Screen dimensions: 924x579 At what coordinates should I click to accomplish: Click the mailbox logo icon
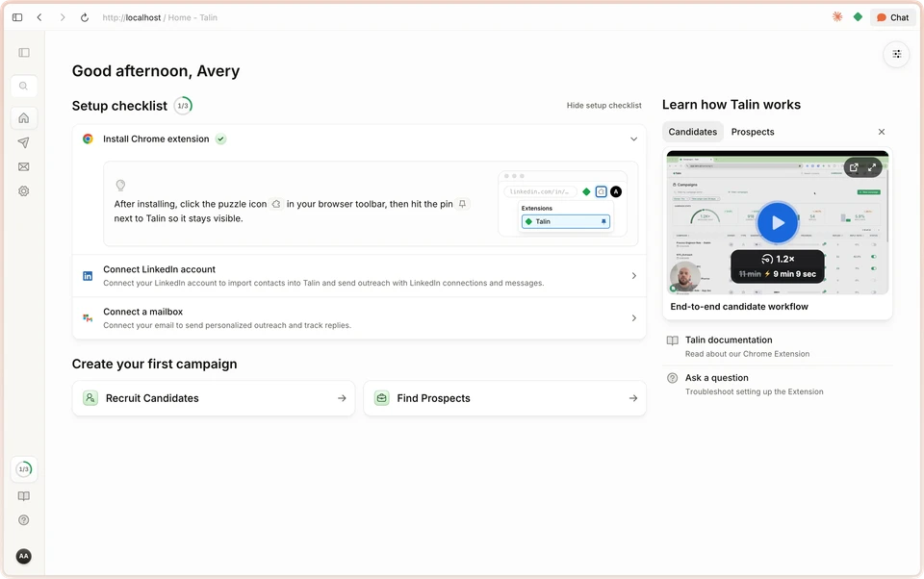[88, 318]
